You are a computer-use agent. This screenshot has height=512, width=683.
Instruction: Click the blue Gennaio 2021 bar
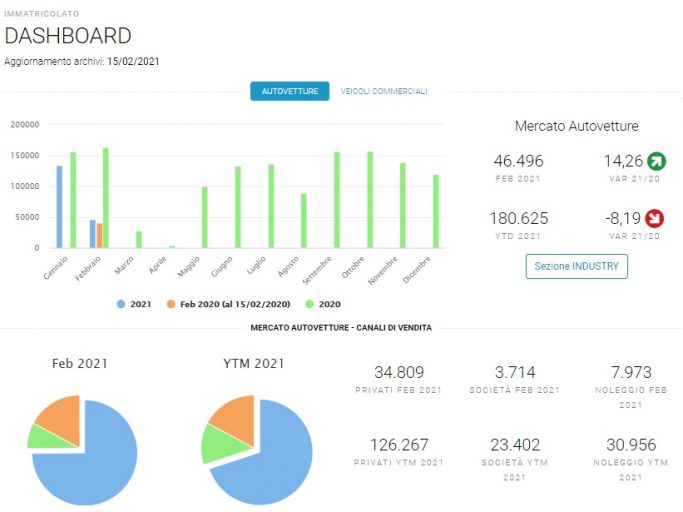(59, 207)
